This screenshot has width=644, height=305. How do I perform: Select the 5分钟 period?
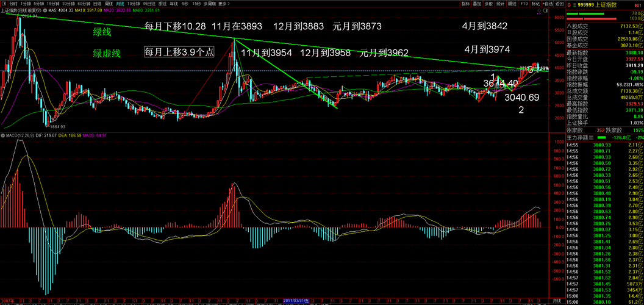click(x=38, y=4)
